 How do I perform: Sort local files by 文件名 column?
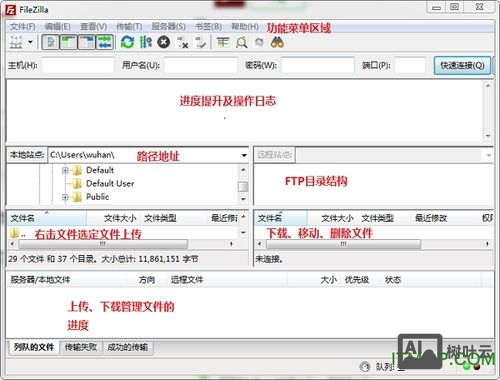tap(47, 218)
